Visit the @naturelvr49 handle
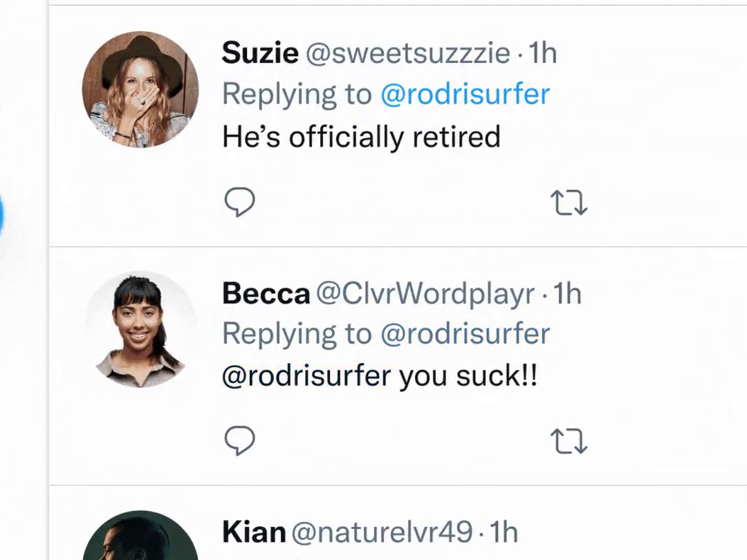 tap(382, 532)
